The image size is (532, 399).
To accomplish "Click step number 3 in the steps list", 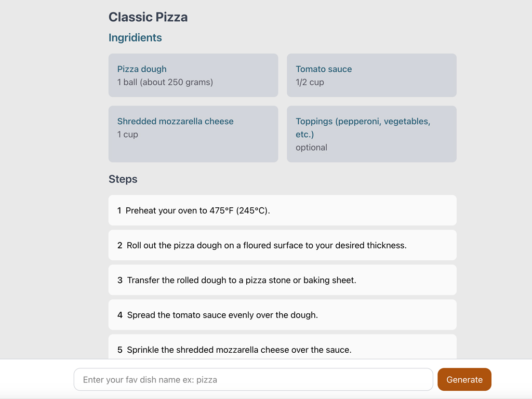I will (120, 281).
